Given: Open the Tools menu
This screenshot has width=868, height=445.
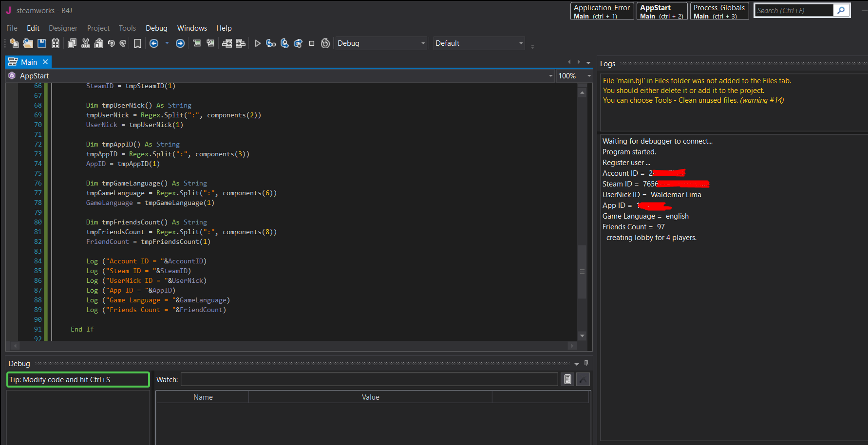Looking at the screenshot, I should click(x=127, y=28).
